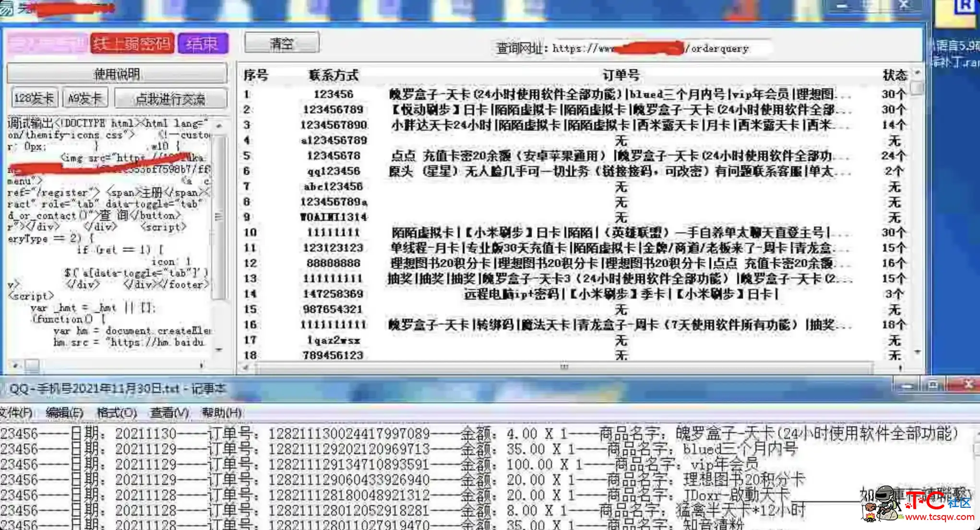Click down arrow of debug output scrollbar
The image size is (980, 530).
[219, 349]
